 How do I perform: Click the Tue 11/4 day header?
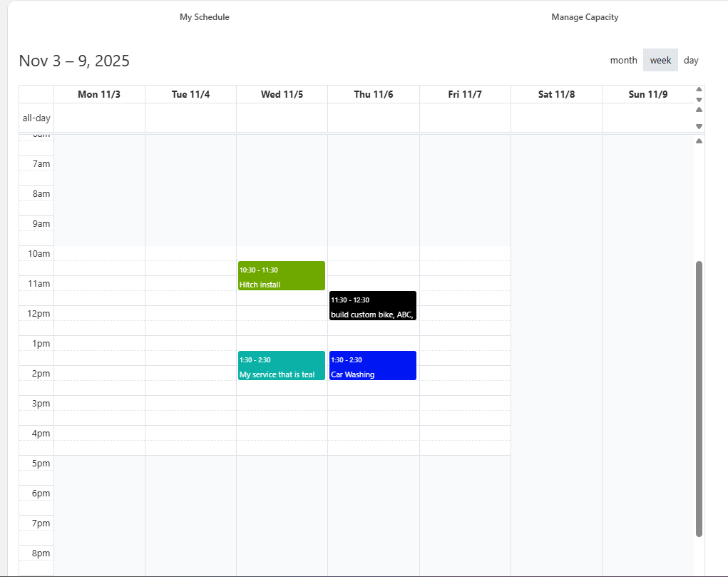point(190,95)
